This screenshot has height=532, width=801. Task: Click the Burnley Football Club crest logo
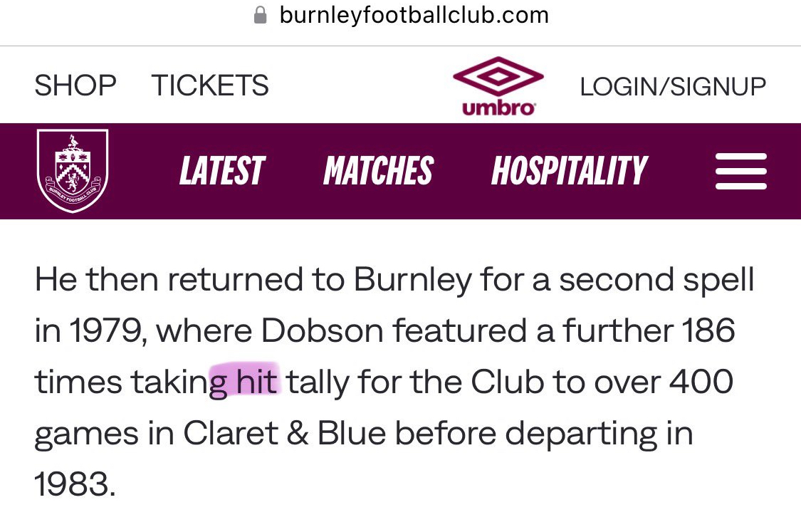point(72,171)
